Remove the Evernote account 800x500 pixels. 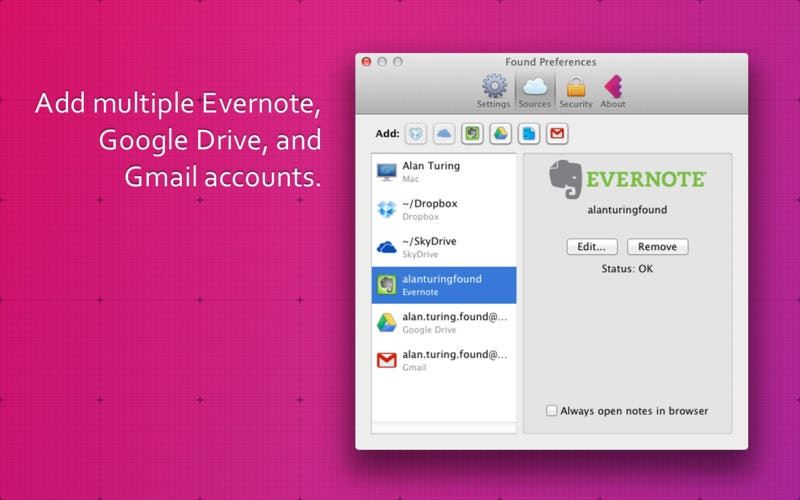[x=657, y=246]
